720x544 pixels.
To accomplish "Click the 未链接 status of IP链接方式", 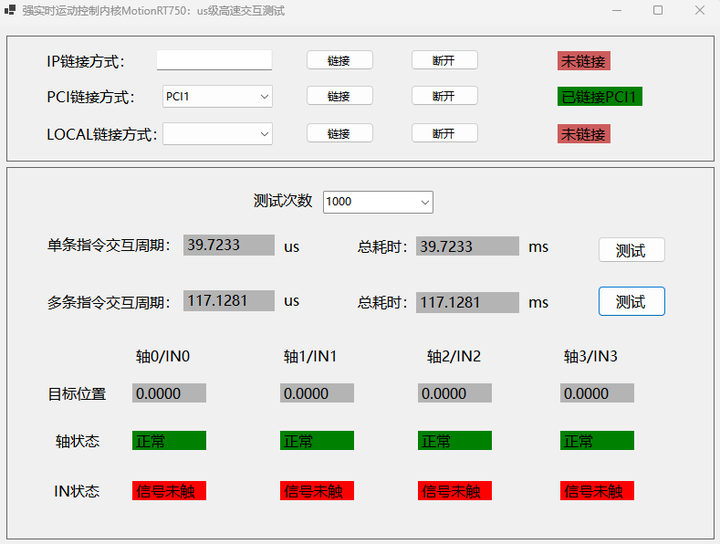I will (x=584, y=61).
